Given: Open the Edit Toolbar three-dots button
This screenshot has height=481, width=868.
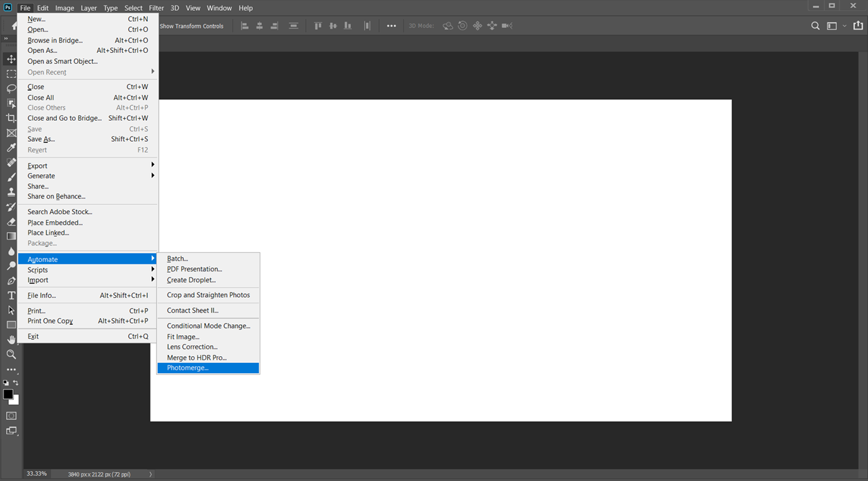Looking at the screenshot, I should coord(11,370).
